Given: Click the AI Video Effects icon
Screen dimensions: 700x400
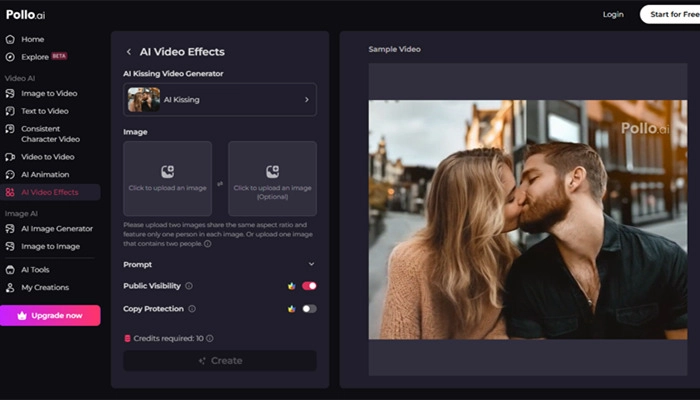Looking at the screenshot, I should click(10, 192).
